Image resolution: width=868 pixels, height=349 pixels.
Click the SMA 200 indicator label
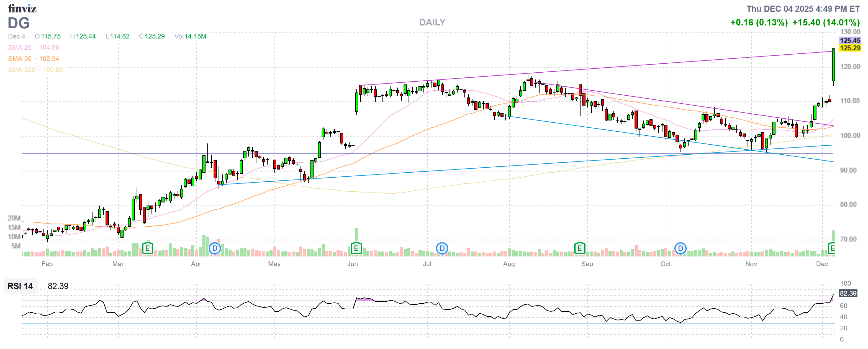tap(21, 70)
